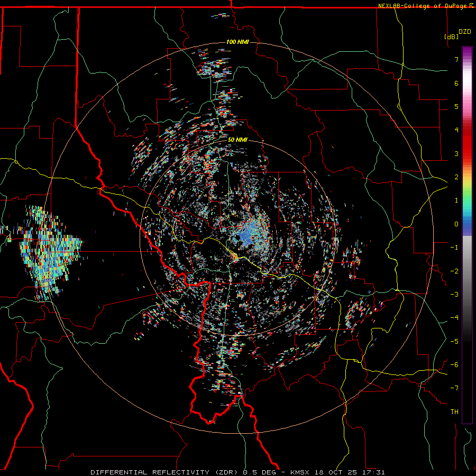Click the TH label below the scale
Viewport: 476px width, 476px height.
[454, 412]
